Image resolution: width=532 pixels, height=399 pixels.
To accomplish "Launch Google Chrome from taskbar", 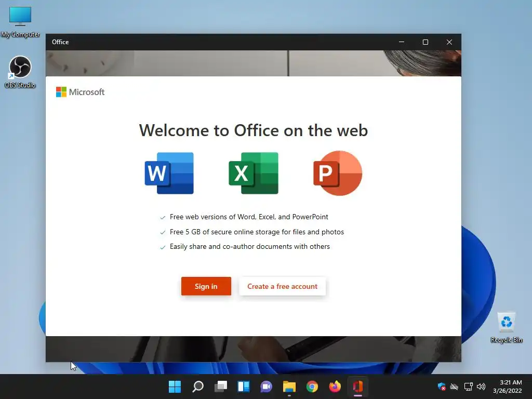I will (312, 387).
